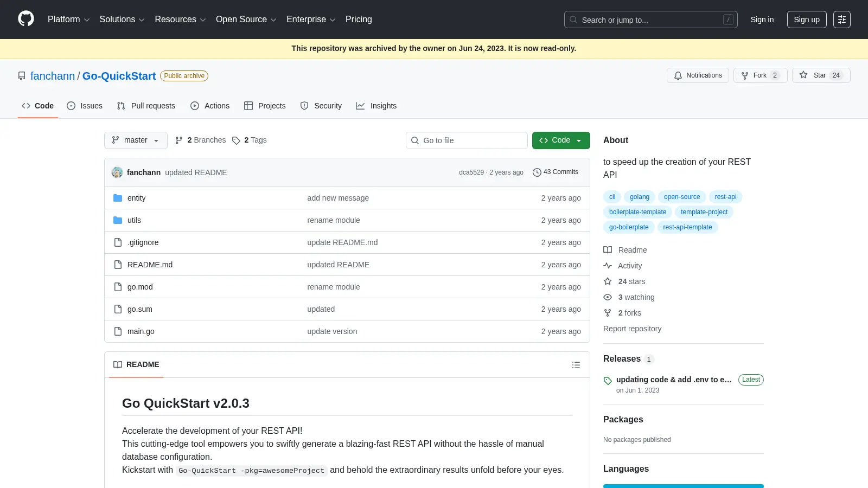This screenshot has width=868, height=488.
Task: Click 'add new message' commit text
Action: pyautogui.click(x=338, y=198)
